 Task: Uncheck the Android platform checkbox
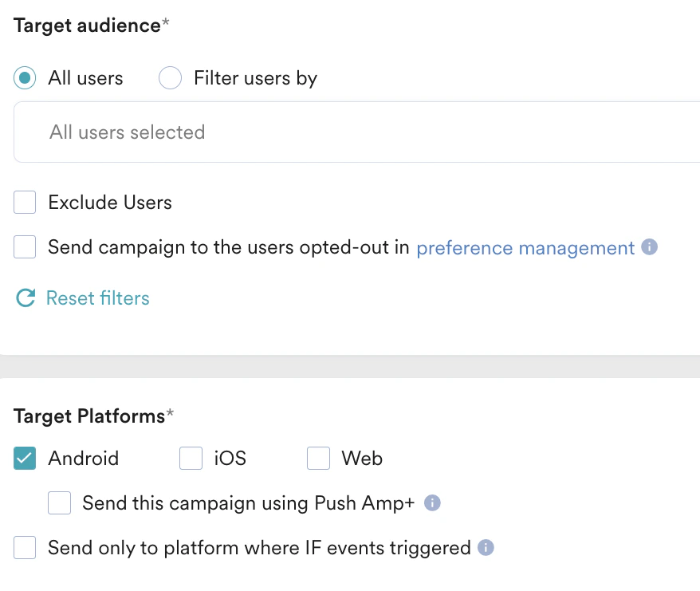[26, 458]
